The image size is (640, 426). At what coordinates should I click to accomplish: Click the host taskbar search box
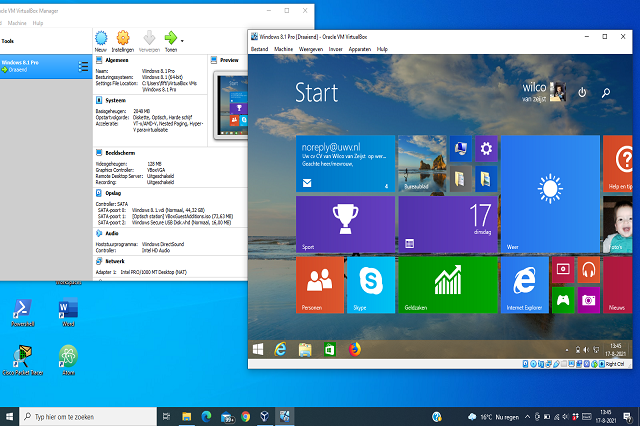(88, 417)
